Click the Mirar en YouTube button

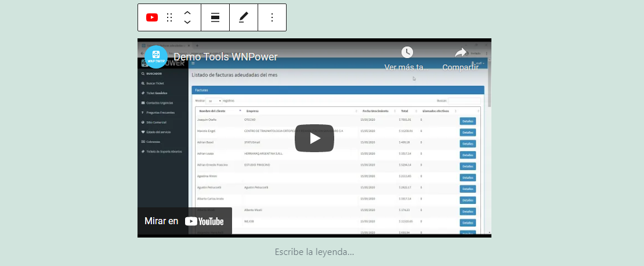(x=184, y=221)
